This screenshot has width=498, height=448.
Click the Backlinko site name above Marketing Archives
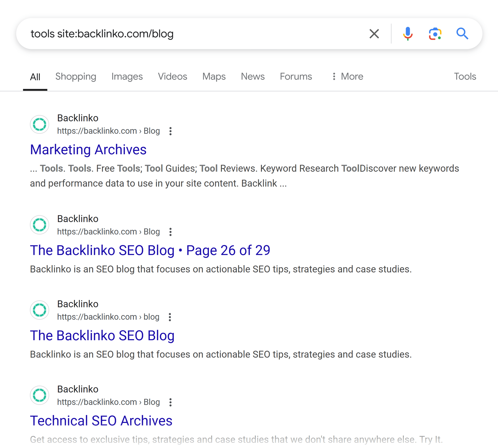(x=78, y=118)
